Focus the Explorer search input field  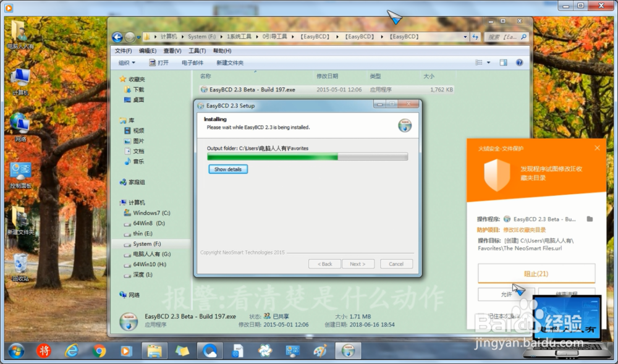[x=502, y=36]
